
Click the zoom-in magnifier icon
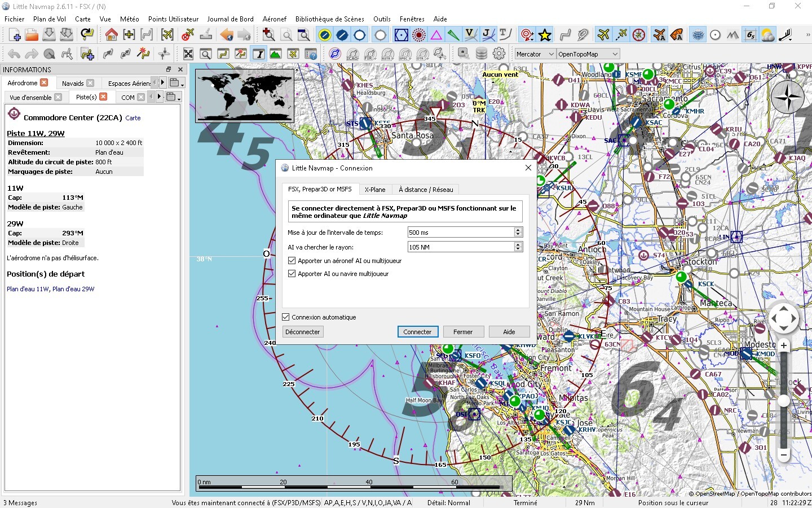coord(268,35)
